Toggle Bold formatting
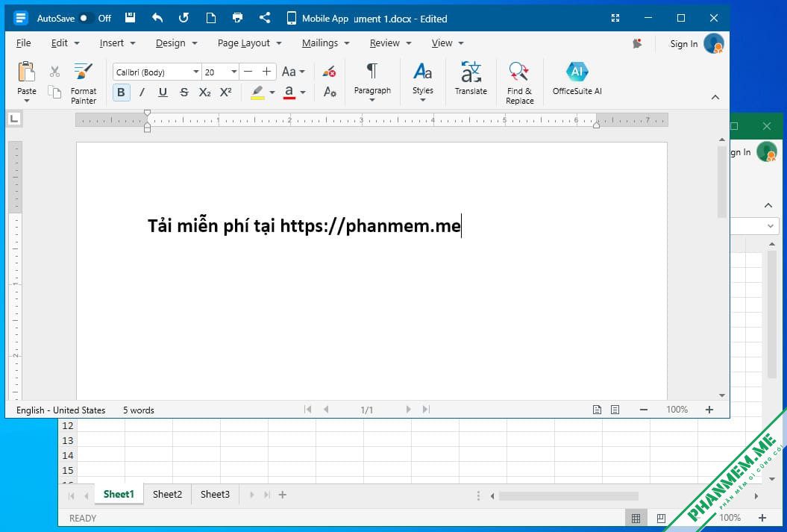This screenshot has height=532, width=787. coord(121,93)
